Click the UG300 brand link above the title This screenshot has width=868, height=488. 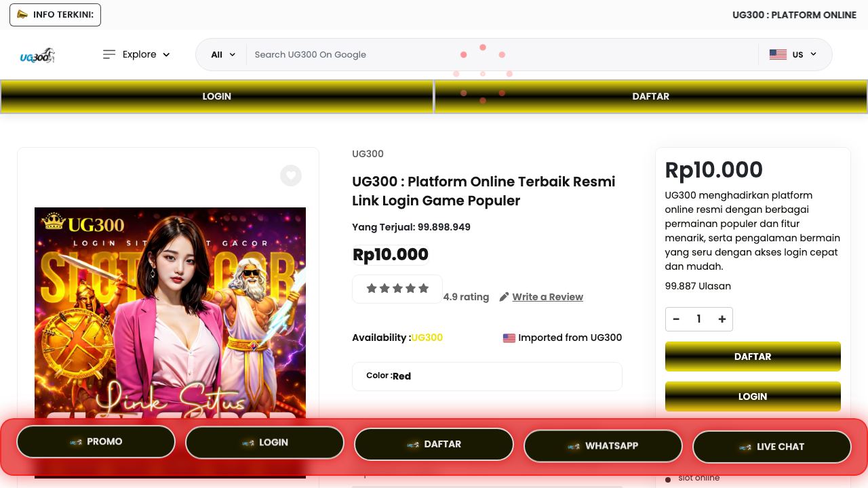pos(368,154)
